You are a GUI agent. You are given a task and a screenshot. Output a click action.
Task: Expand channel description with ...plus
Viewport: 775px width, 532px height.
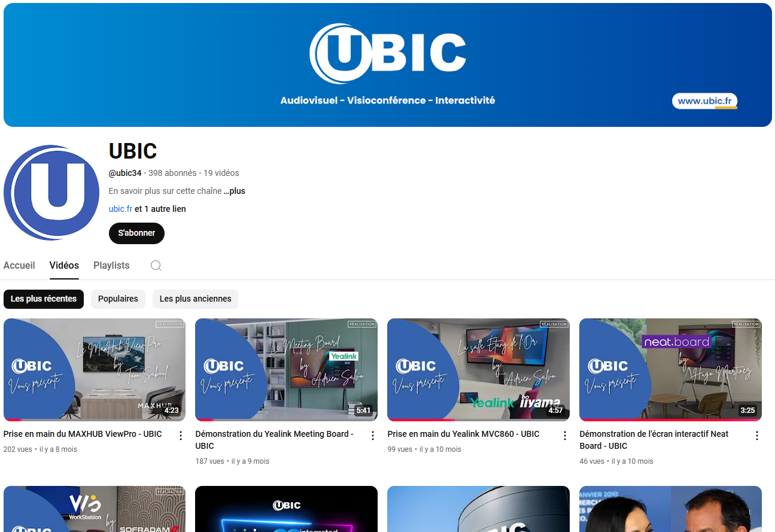pyautogui.click(x=235, y=191)
